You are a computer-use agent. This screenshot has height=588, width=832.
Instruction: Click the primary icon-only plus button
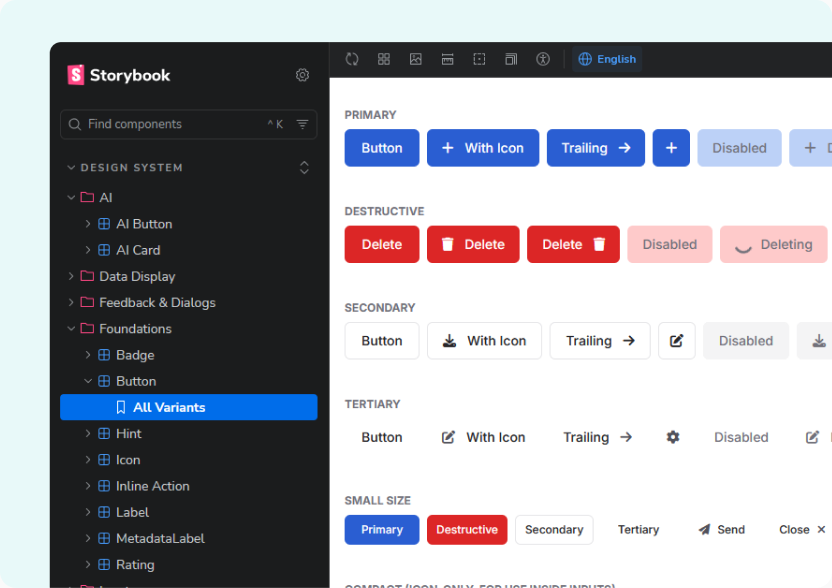[671, 148]
